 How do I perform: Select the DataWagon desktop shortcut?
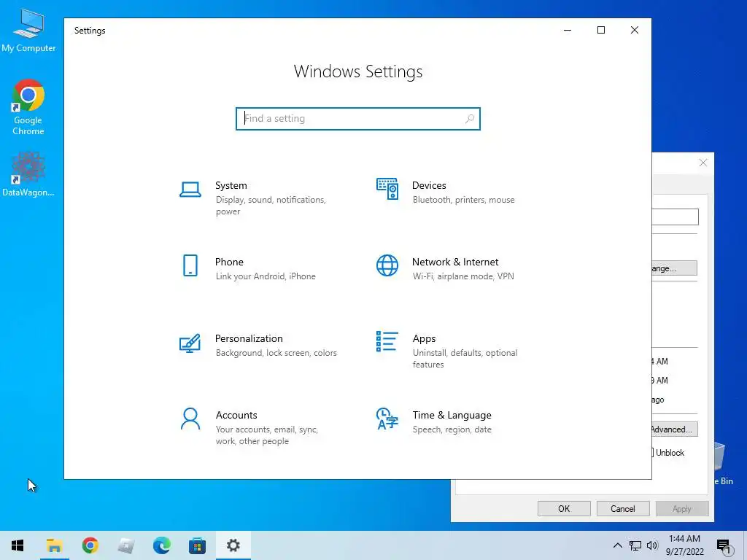pos(28,174)
